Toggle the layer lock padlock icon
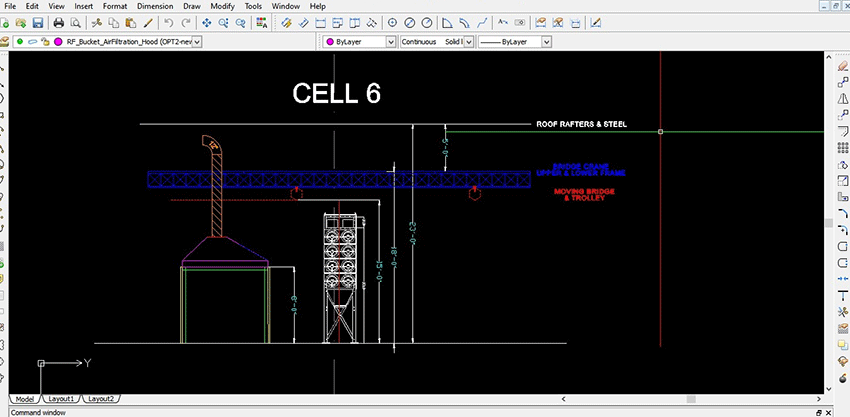 45,42
